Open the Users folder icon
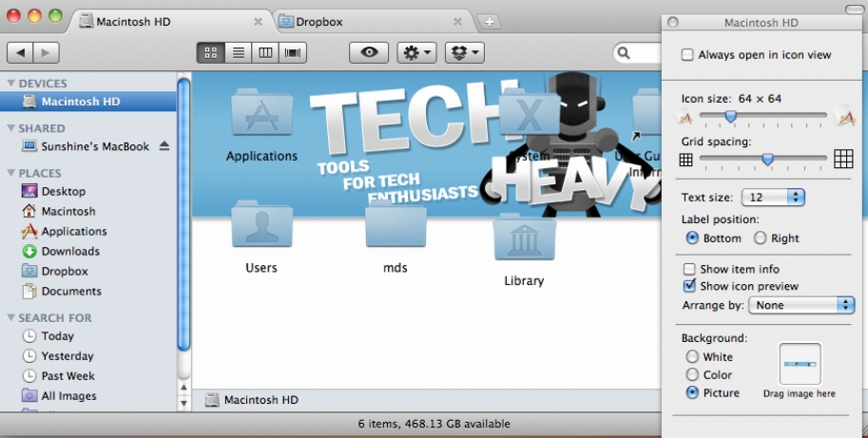Viewport: 868px width, 438px height. pyautogui.click(x=261, y=224)
